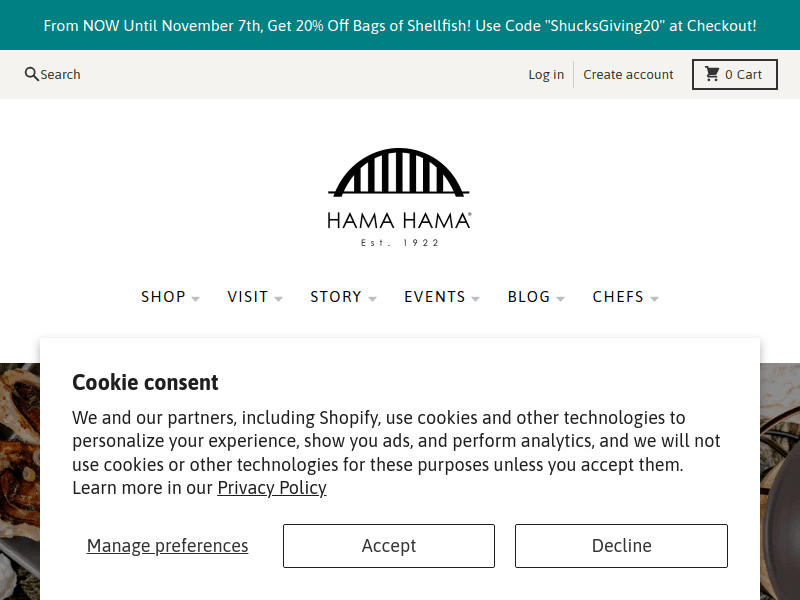
Task: Expand the SHOP dropdown arrow
Action: (196, 298)
